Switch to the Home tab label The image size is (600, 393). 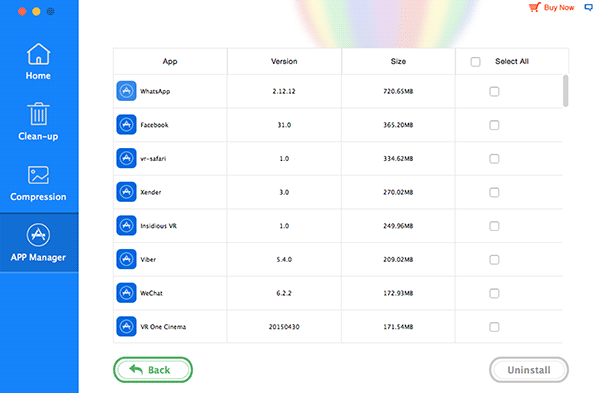click(x=38, y=76)
